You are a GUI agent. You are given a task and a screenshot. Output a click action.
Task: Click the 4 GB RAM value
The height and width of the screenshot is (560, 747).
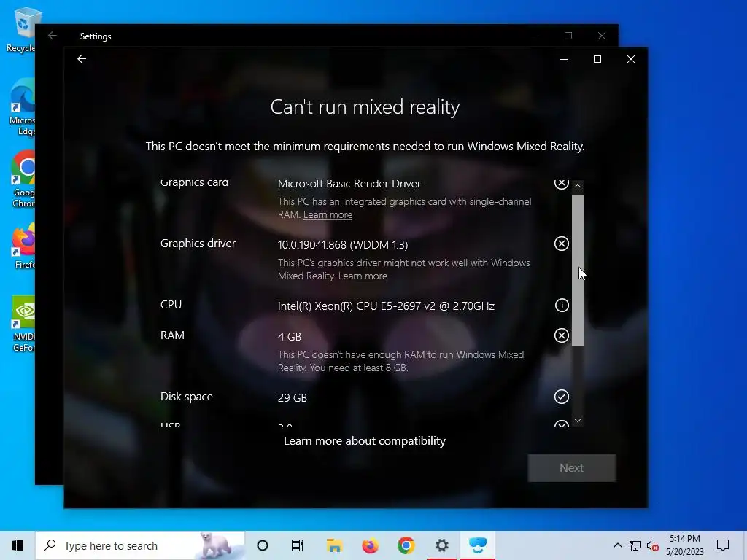click(x=290, y=337)
